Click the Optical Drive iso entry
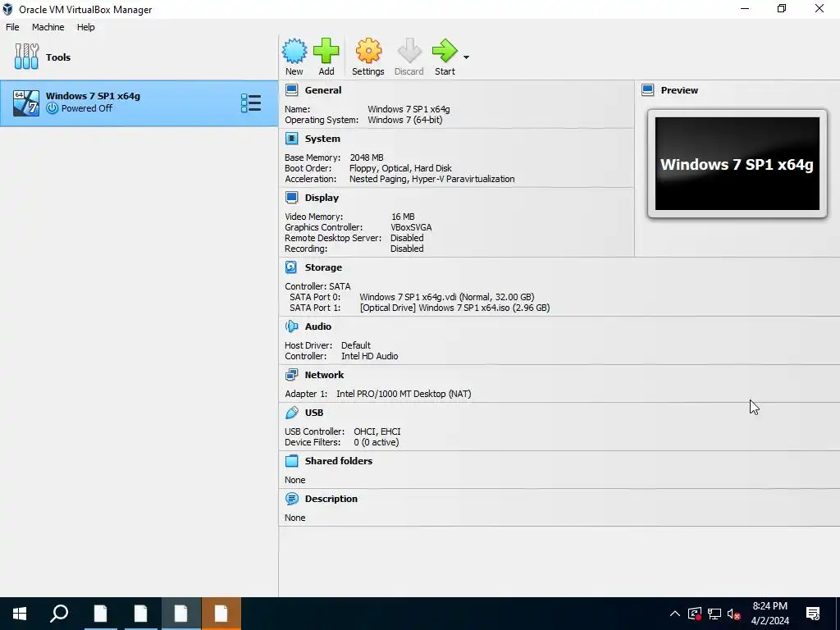840x630 pixels. click(454, 308)
